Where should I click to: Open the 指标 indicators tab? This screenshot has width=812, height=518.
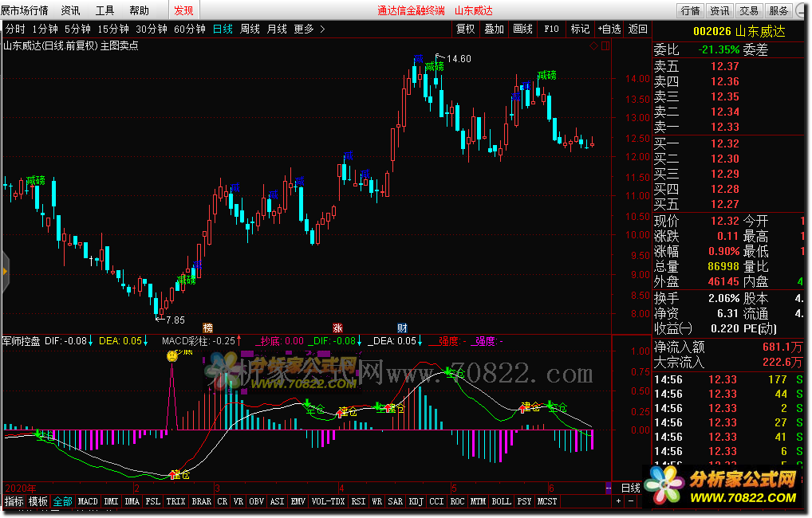(14, 501)
